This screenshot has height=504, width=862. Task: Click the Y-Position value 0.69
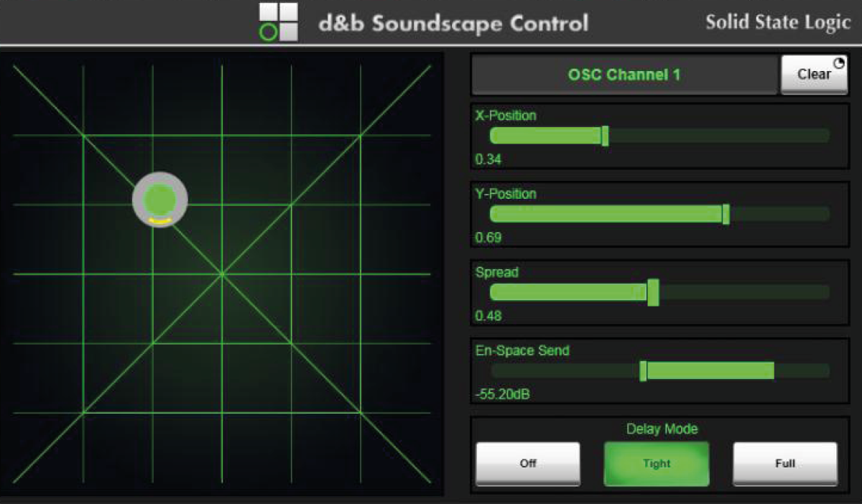point(488,238)
